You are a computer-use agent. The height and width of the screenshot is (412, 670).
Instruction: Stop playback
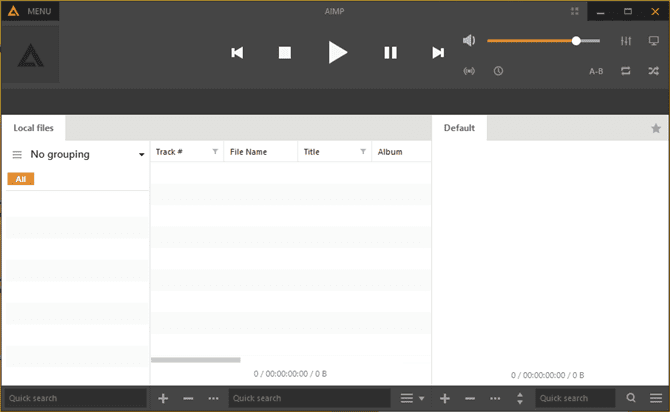[x=285, y=53]
